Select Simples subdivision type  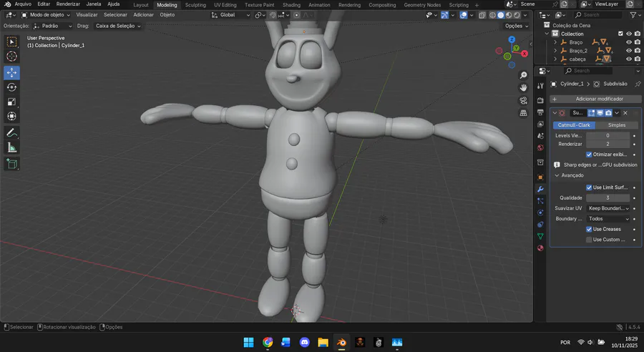point(617,125)
